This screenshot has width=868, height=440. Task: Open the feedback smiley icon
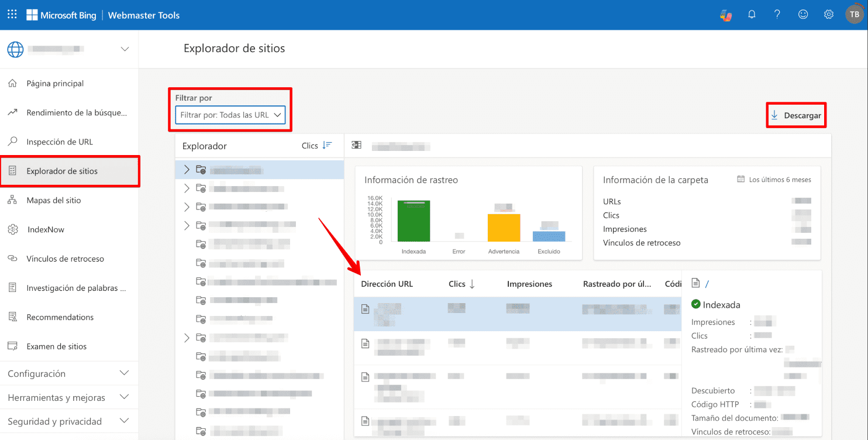[x=803, y=15]
